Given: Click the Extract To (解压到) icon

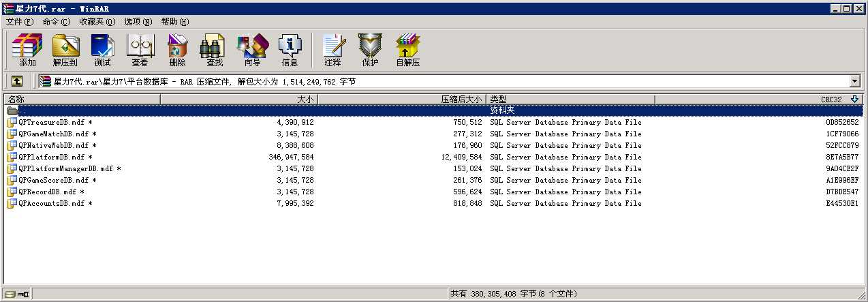Looking at the screenshot, I should point(65,50).
